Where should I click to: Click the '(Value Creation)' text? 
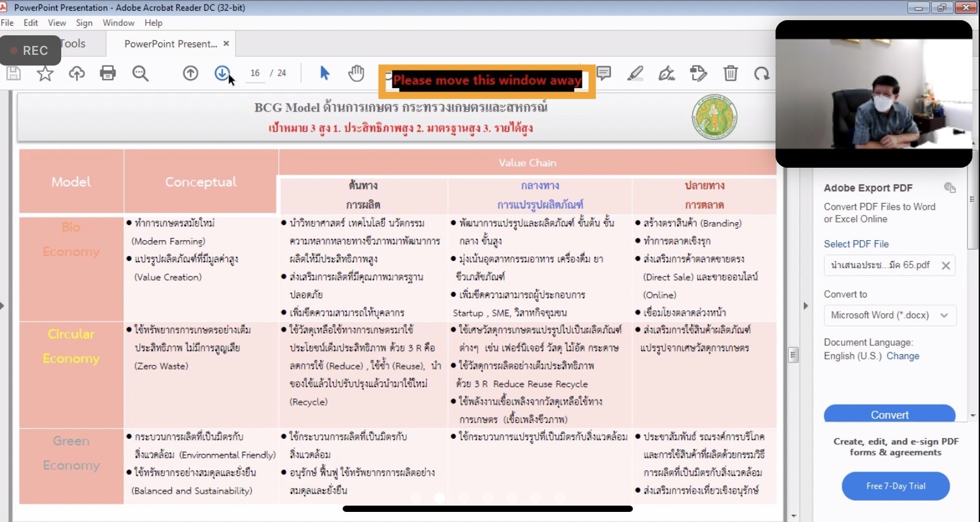(168, 277)
